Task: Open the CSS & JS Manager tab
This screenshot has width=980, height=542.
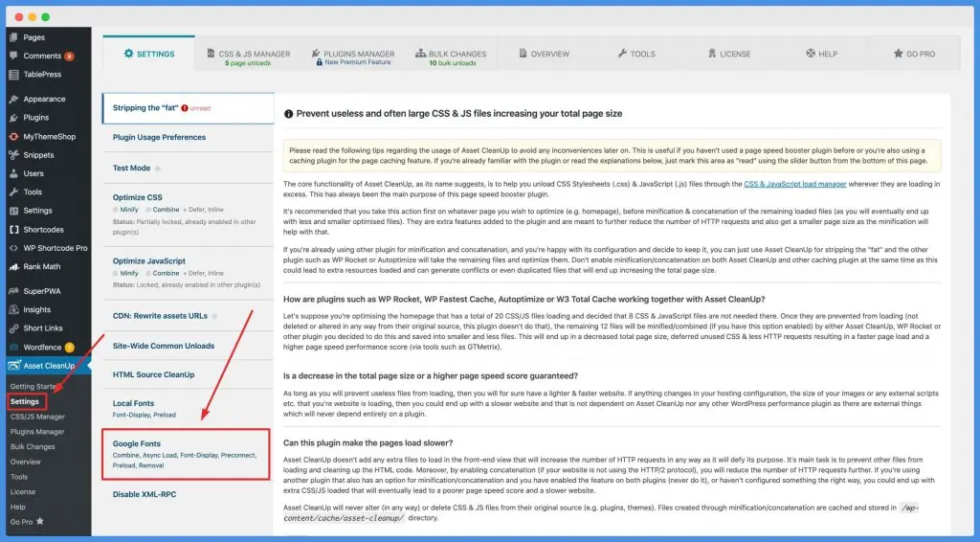Action: tap(249, 56)
